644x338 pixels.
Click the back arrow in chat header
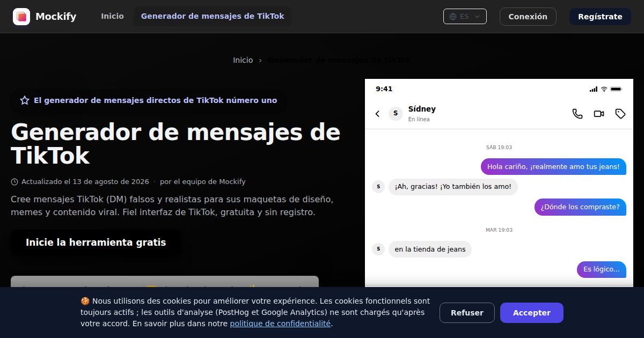point(377,114)
